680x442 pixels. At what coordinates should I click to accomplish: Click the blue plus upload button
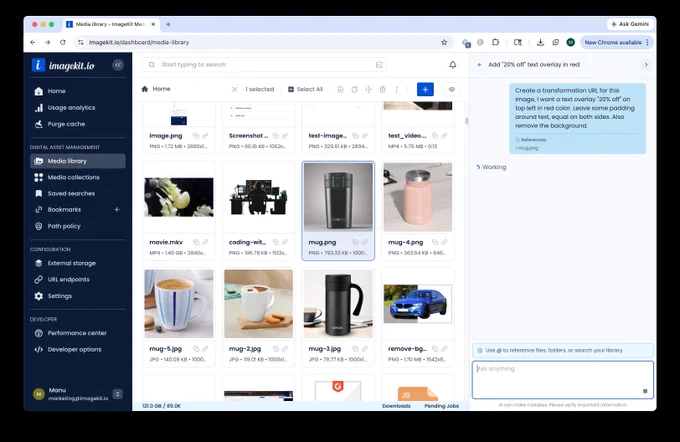(x=425, y=89)
